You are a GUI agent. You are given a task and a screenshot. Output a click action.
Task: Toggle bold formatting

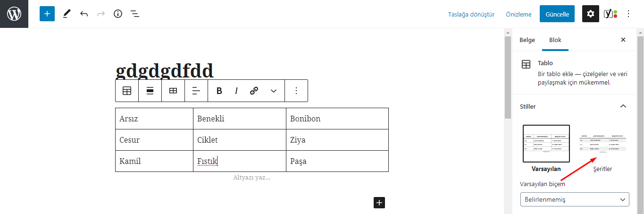pyautogui.click(x=219, y=91)
